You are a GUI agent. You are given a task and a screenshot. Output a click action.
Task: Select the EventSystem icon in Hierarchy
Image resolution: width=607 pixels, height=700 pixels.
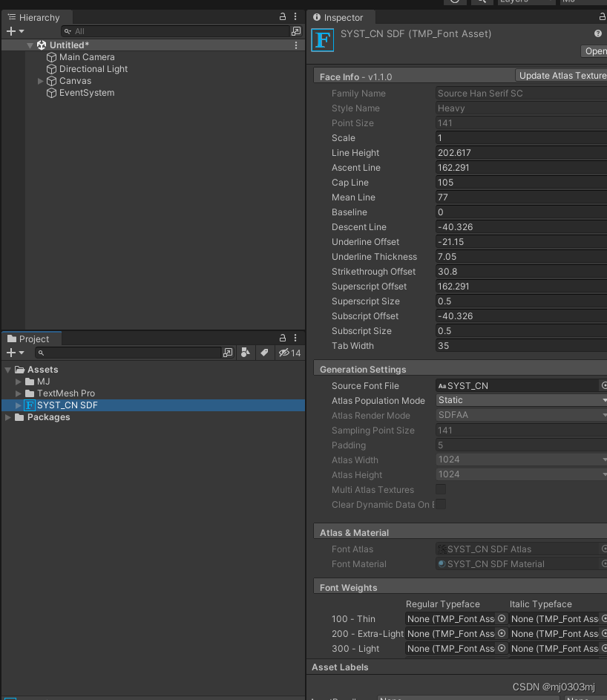tap(50, 93)
